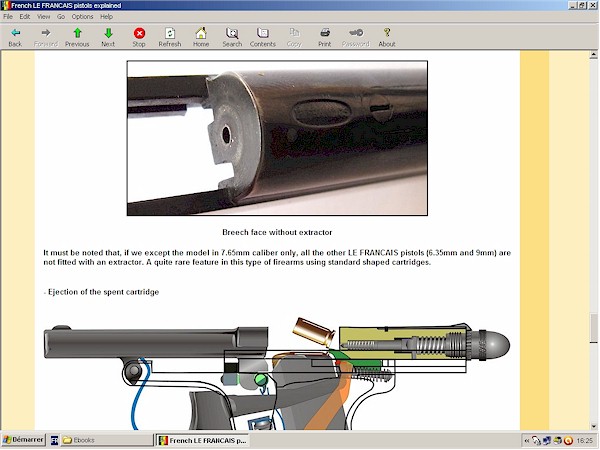Click the red circular tray icon
The image size is (600, 450).
tap(568, 441)
